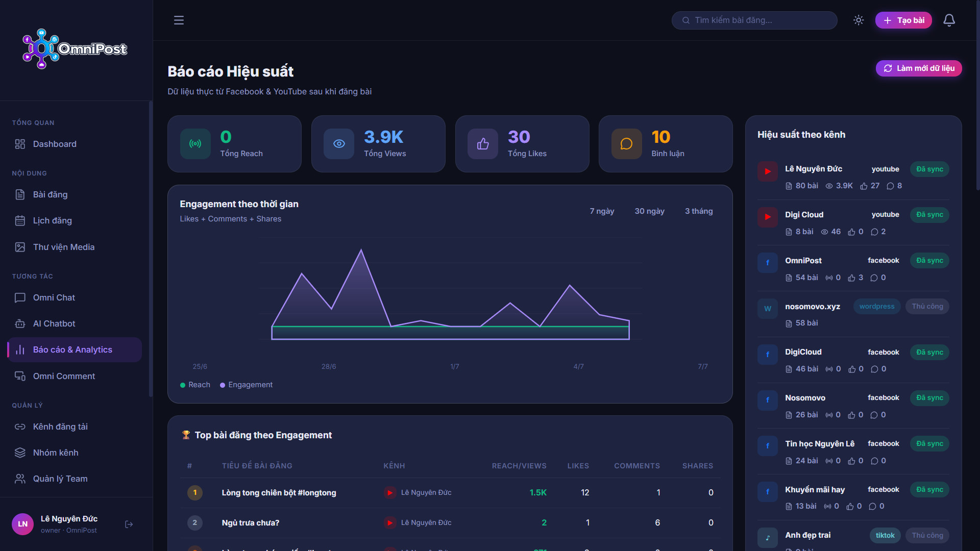Open post Lòng tong chiên bột #longtong

(x=279, y=493)
